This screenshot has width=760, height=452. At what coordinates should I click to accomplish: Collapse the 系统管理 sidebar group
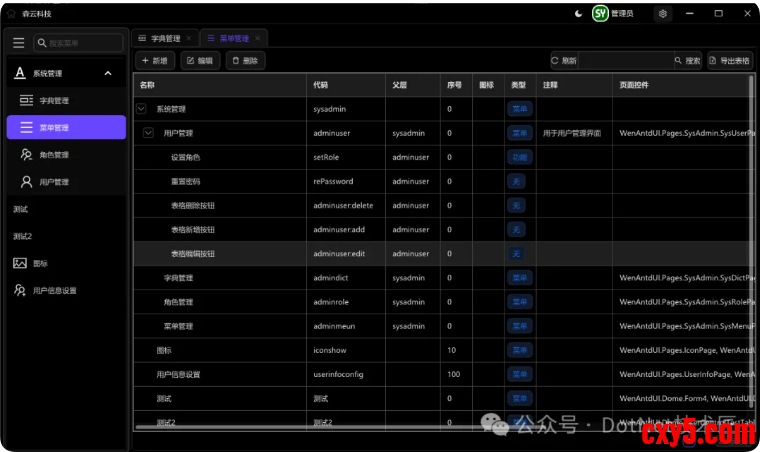coord(108,73)
